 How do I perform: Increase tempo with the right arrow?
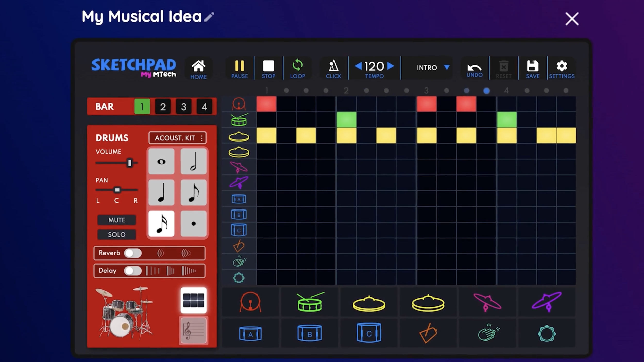(391, 66)
